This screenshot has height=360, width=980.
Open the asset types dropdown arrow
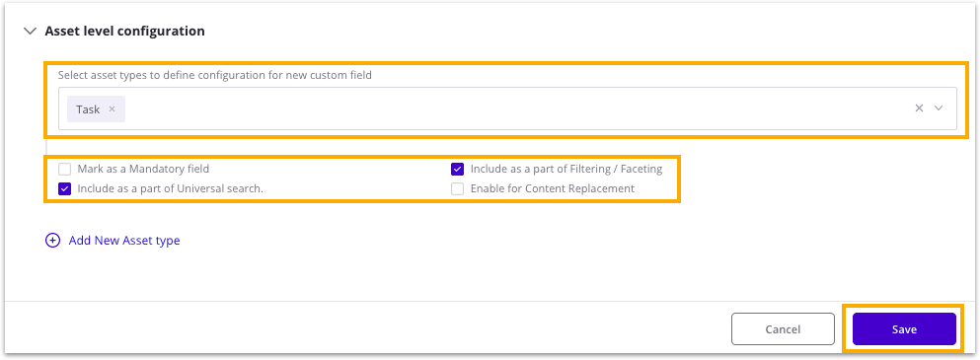point(939,108)
